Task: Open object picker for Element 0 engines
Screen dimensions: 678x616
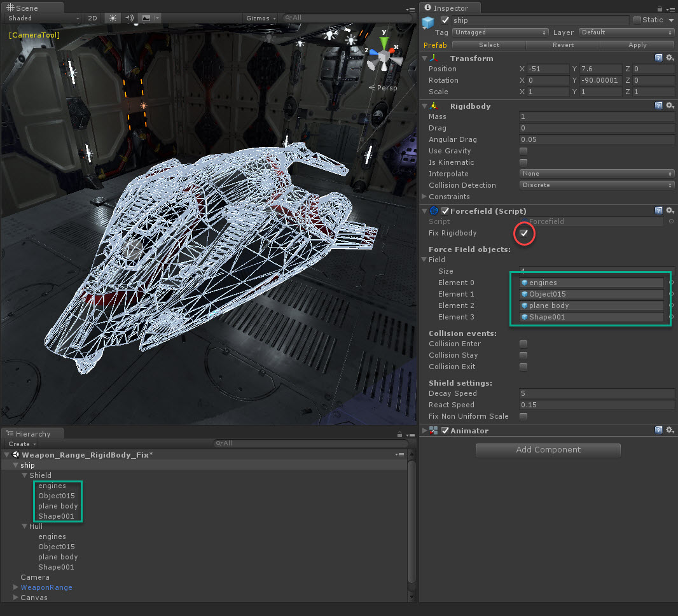Action: click(x=671, y=283)
